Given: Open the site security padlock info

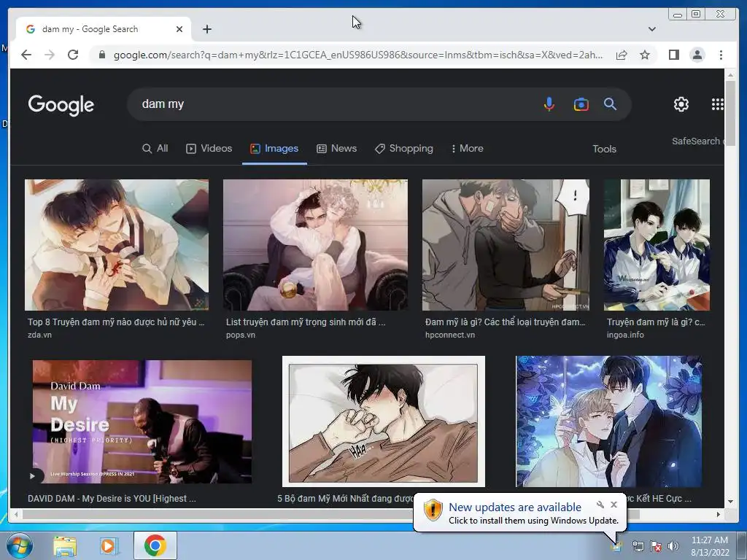Looking at the screenshot, I should coord(101,55).
